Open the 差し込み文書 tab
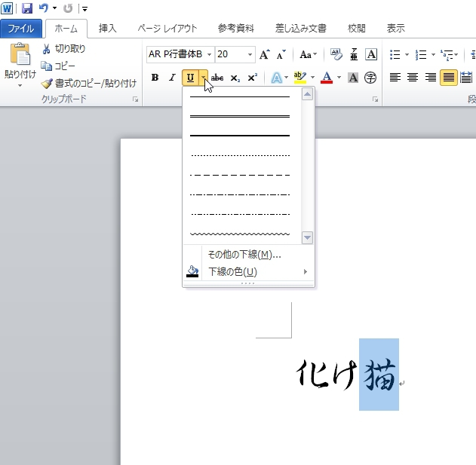 pyautogui.click(x=300, y=29)
